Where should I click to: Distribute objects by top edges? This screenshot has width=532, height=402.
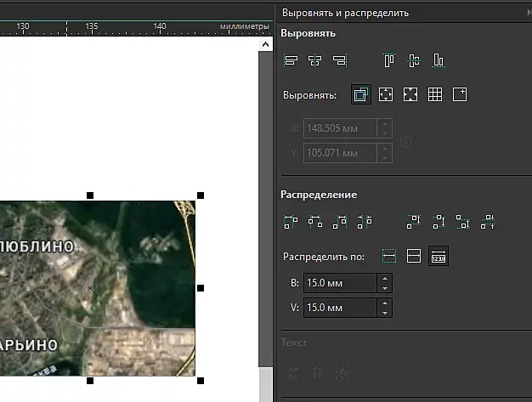414,222
